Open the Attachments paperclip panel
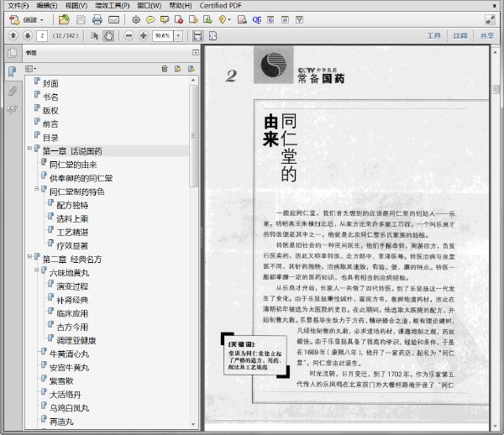 click(13, 91)
